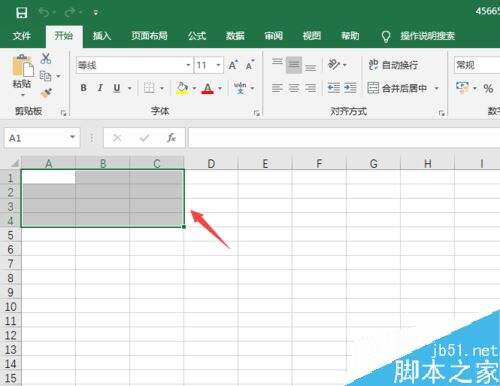
Task: Click the Format Painter brush icon
Action: [x=46, y=94]
